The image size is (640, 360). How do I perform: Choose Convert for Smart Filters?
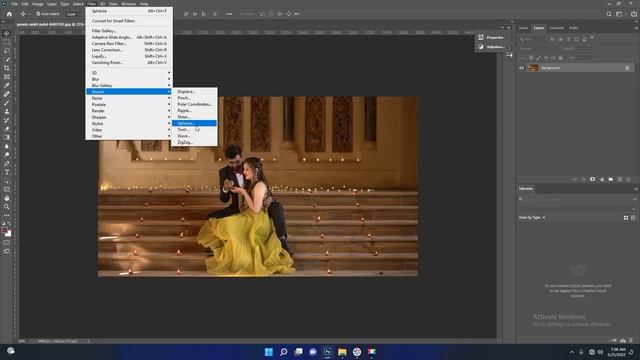pos(129,20)
